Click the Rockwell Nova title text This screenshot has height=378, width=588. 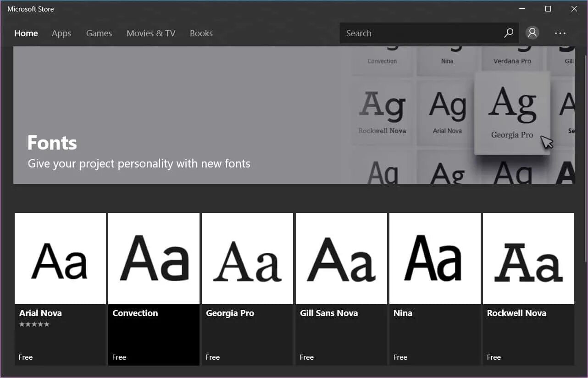point(516,313)
